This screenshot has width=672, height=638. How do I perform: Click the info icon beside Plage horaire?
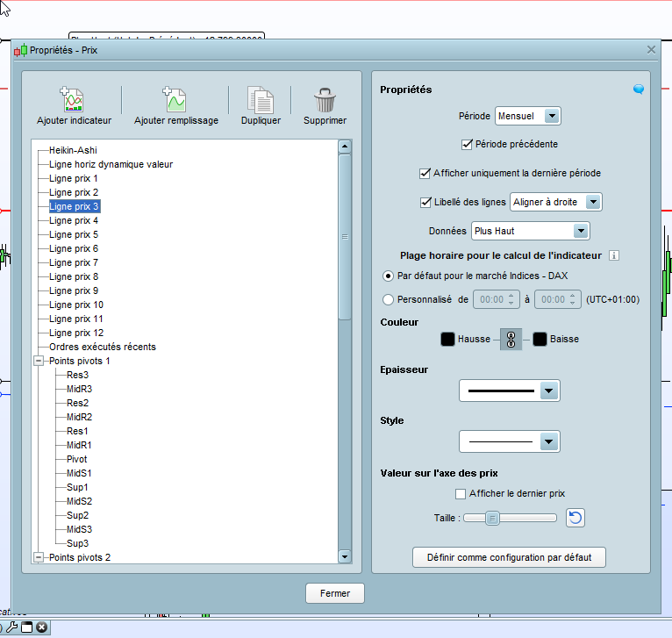tap(614, 255)
